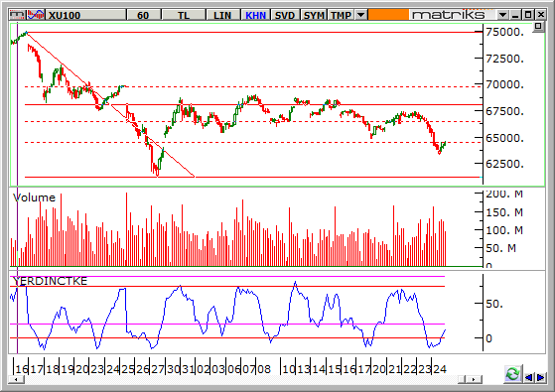The height and width of the screenshot is (392, 555).
Task: Click the 200. M volume axis label
Action: [x=504, y=194]
